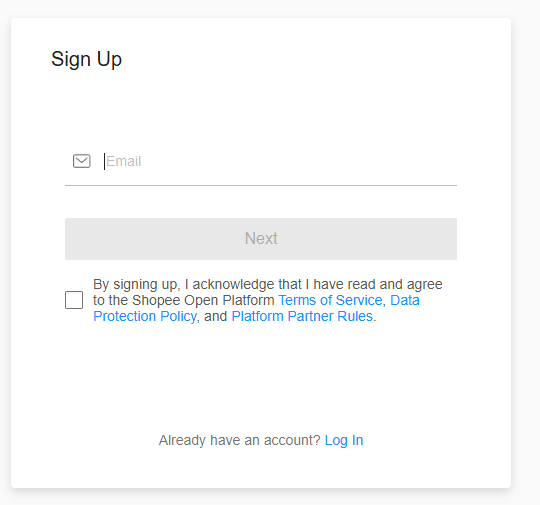Click 'Protection Policy' on the link's second line
The width and height of the screenshot is (540, 505).
tap(145, 316)
